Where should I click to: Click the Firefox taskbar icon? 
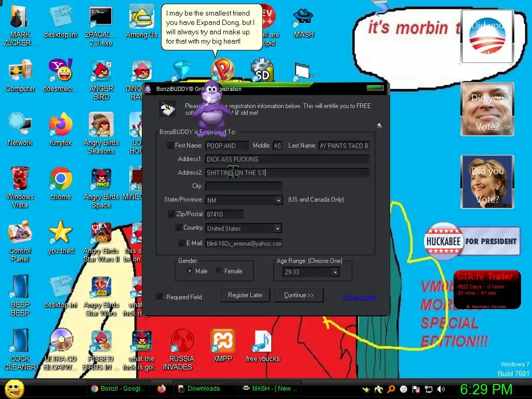[162, 389]
